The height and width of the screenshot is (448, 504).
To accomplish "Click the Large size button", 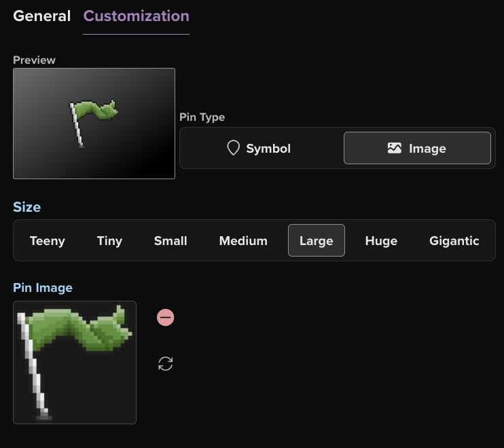I will pyautogui.click(x=317, y=241).
